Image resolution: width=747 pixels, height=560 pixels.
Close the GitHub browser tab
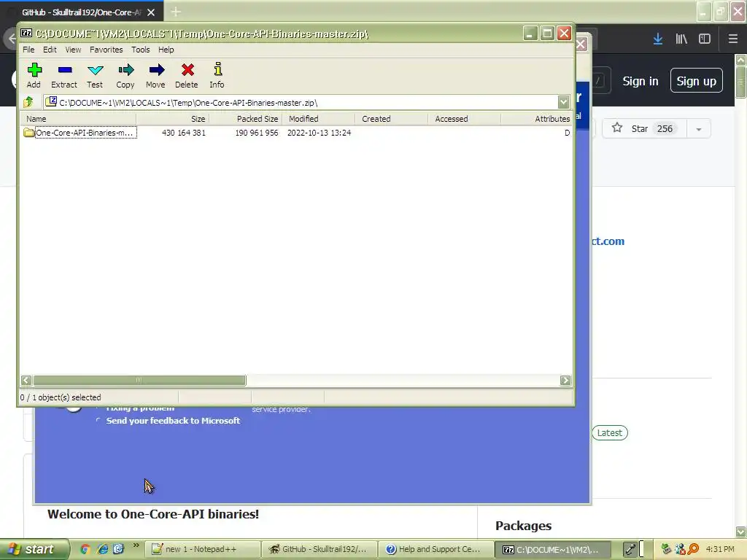point(151,12)
